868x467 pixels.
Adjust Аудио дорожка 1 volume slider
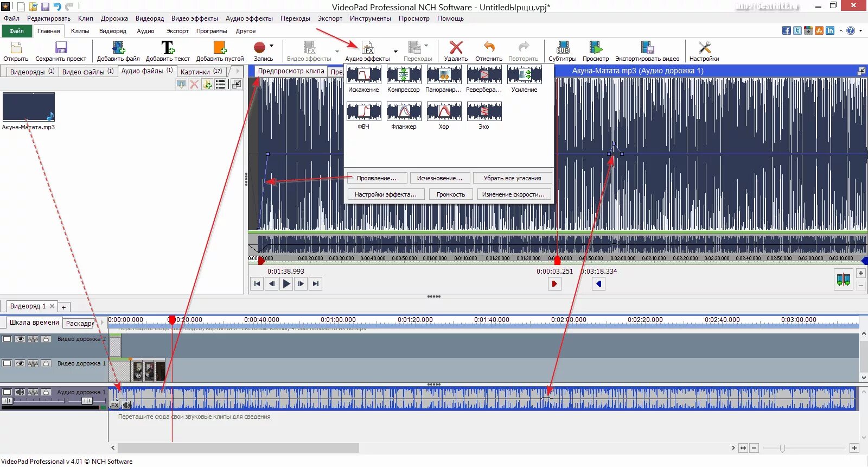pyautogui.click(x=8, y=401)
